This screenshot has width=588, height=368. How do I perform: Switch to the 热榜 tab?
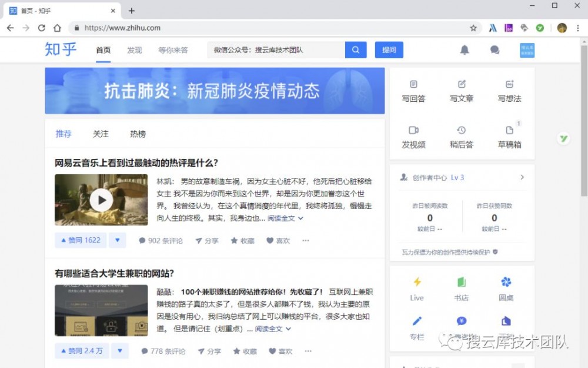click(137, 134)
